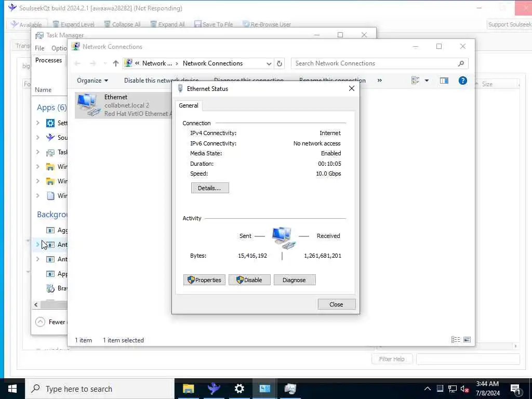Click the Settings gear icon in Task Manager
The height and width of the screenshot is (399, 532).
click(x=50, y=123)
